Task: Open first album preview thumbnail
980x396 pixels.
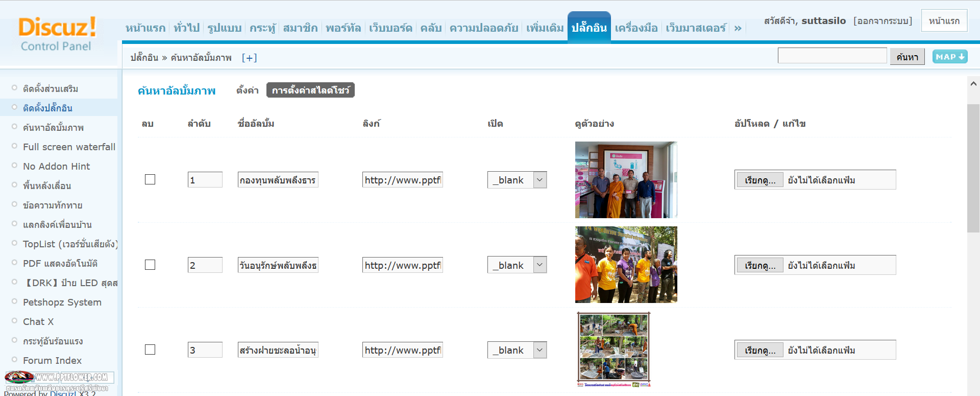Action: tap(626, 180)
